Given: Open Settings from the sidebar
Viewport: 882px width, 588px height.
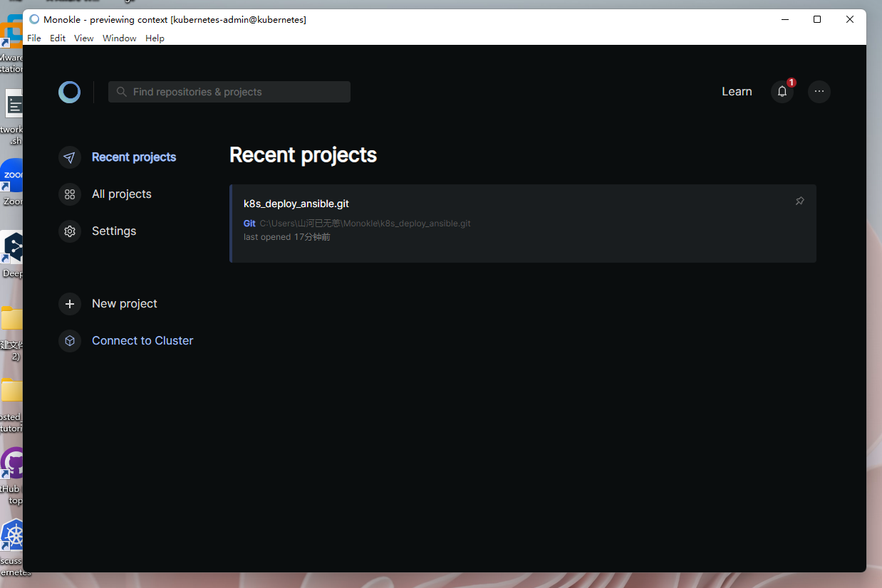Looking at the screenshot, I should coord(114,231).
